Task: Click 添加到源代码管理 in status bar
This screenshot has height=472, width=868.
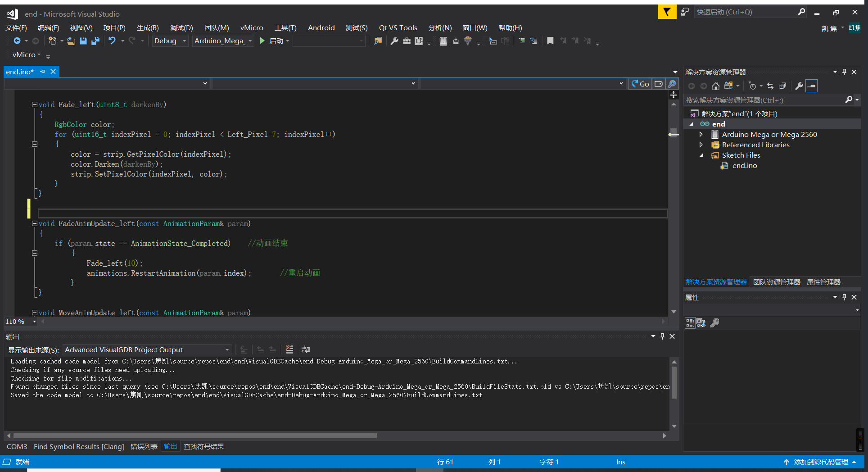Action: [821, 462]
